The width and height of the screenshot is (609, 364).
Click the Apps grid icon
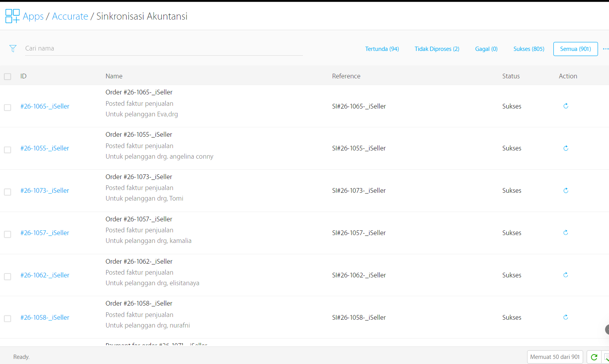coord(12,16)
